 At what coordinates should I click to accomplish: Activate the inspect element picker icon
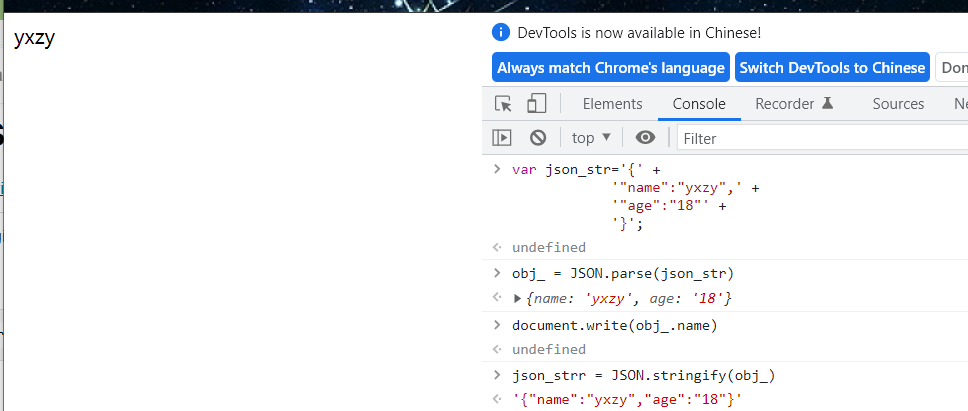pos(504,104)
